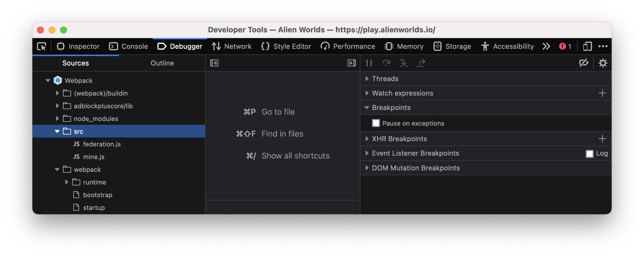The height and width of the screenshot is (257, 644).
Task: Expand the node_modules folder arrow
Action: click(57, 119)
